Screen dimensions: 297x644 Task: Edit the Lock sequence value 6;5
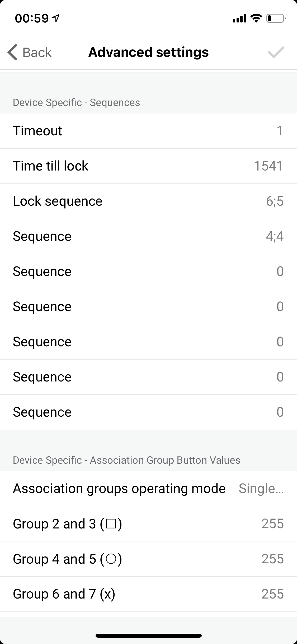click(275, 201)
